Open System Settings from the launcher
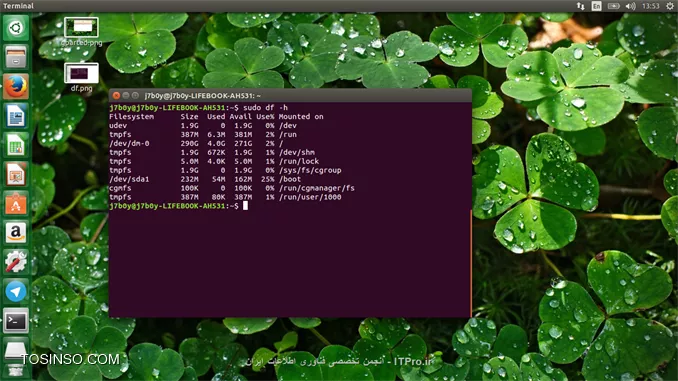 pyautogui.click(x=16, y=262)
